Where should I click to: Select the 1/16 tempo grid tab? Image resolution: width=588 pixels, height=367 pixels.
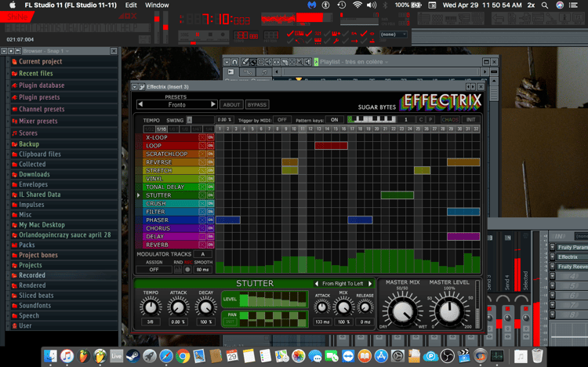click(x=162, y=129)
